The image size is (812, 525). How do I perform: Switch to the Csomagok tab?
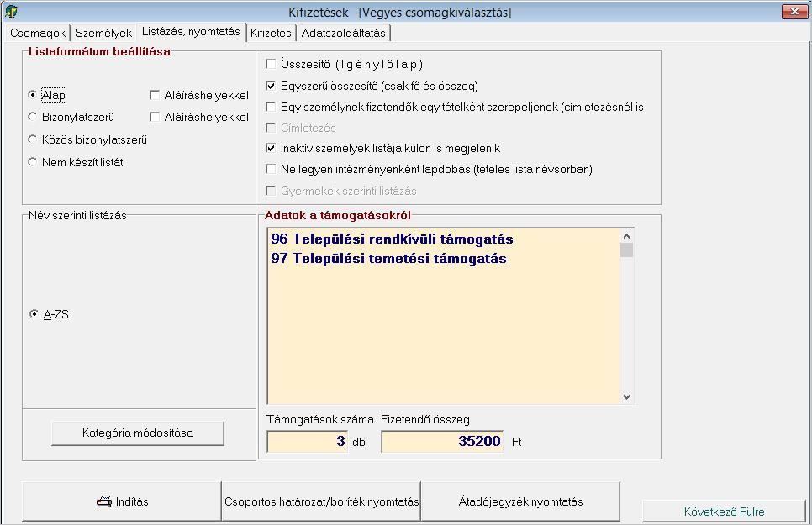pyautogui.click(x=37, y=33)
